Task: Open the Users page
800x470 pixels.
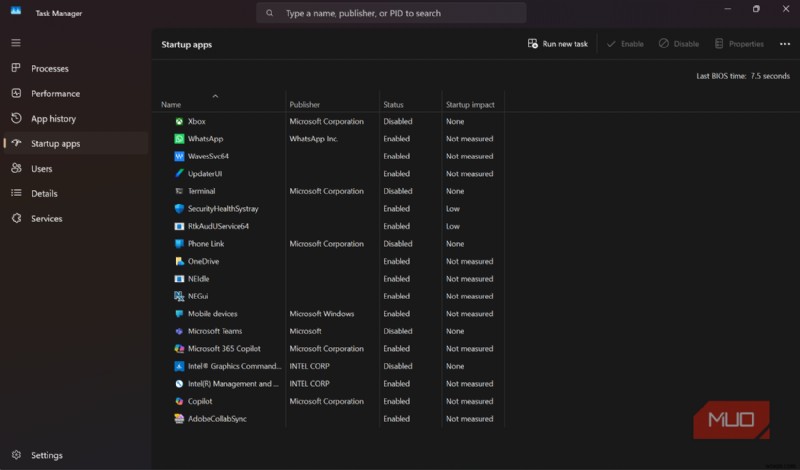Action: tap(76, 168)
